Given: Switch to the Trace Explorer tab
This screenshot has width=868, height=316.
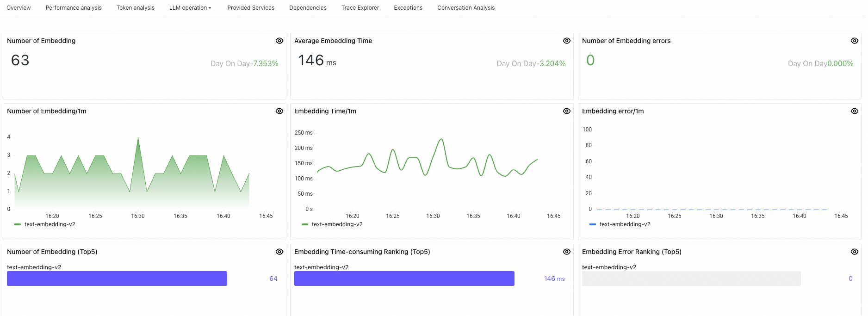Looking at the screenshot, I should pyautogui.click(x=360, y=8).
